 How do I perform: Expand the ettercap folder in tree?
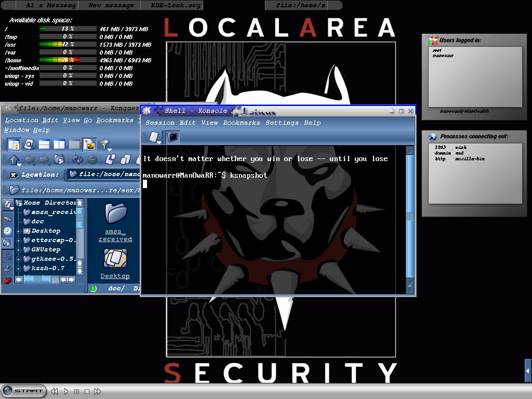pos(19,240)
